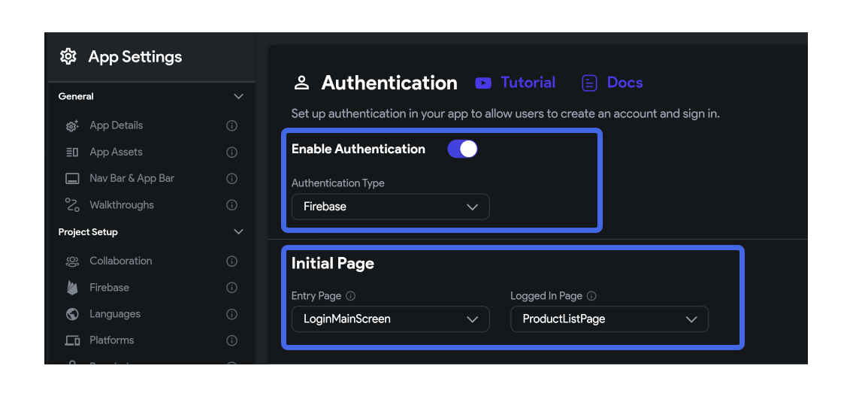Viewport: 868px width, 414px height.
Task: Click the Platforms devices icon
Action: 72,340
